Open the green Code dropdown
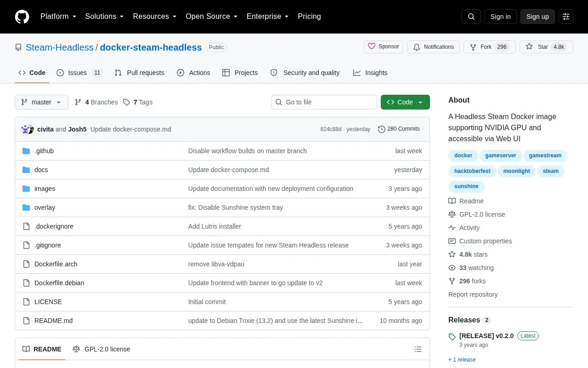 tap(405, 102)
